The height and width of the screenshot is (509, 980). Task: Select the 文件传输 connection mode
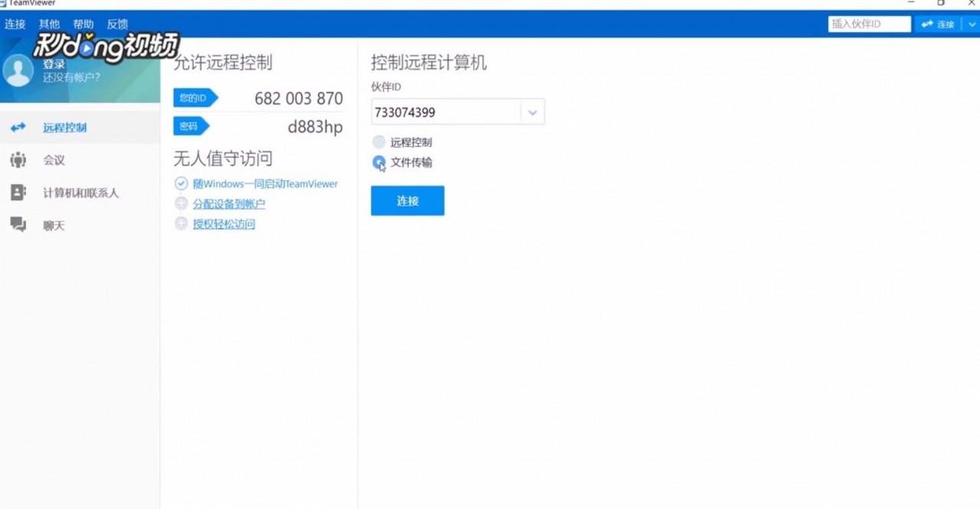(x=378, y=162)
